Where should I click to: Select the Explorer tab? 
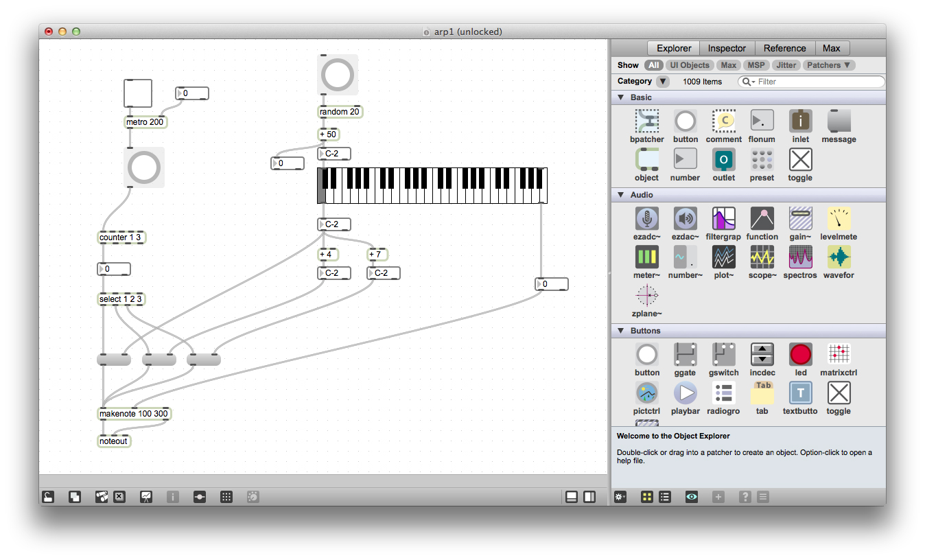[x=674, y=48]
